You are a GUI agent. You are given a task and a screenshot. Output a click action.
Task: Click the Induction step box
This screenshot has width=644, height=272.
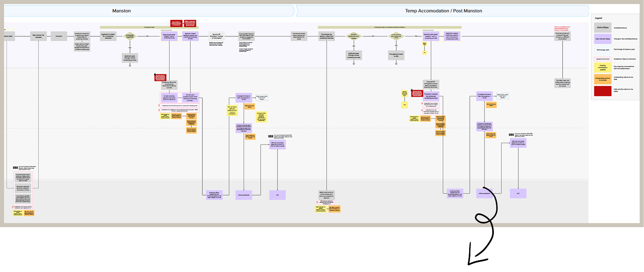59,36
